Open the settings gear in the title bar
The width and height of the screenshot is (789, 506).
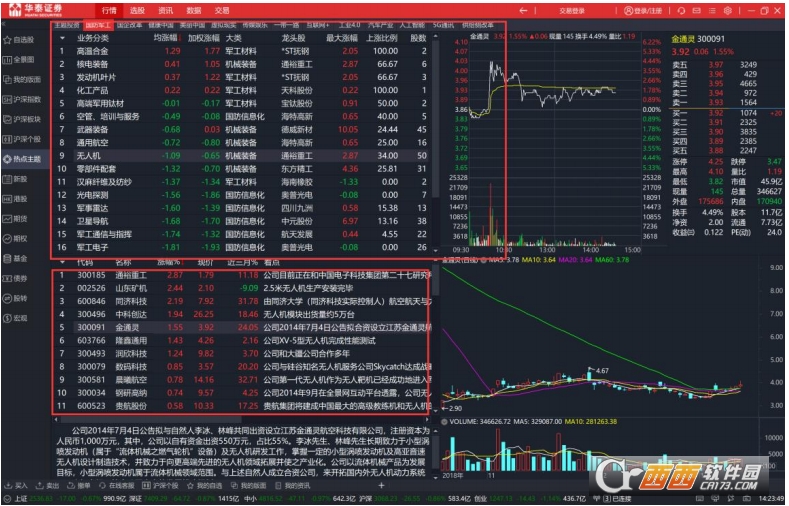pos(728,11)
